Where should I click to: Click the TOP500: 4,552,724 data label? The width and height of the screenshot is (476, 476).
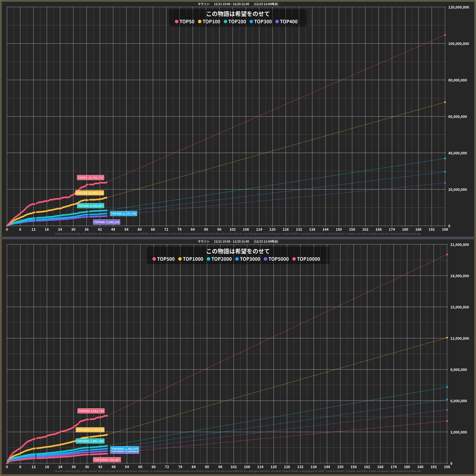coord(91,411)
